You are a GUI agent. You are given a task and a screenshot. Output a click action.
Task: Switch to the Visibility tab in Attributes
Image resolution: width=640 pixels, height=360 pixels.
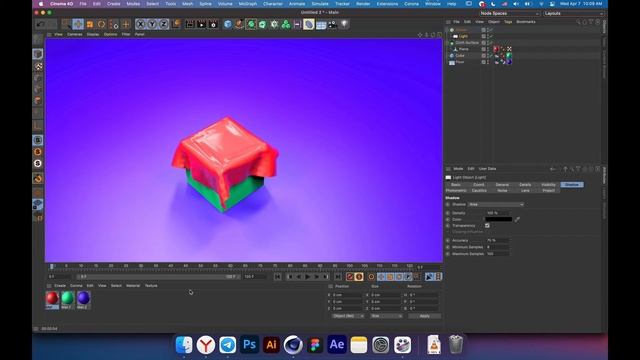548,185
